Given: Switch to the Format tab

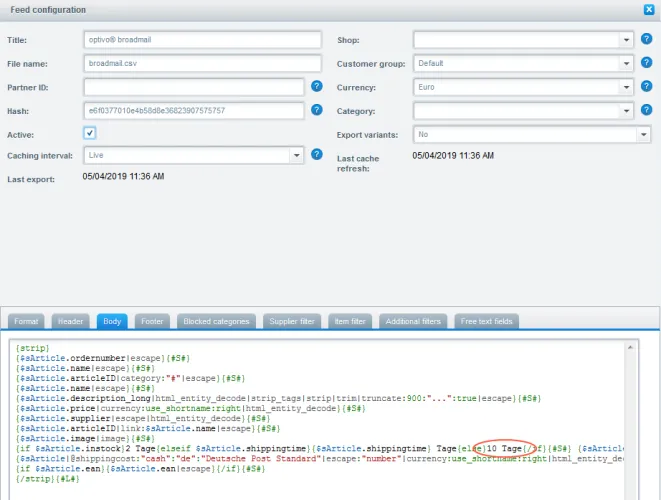Looking at the screenshot, I should (x=26, y=321).
